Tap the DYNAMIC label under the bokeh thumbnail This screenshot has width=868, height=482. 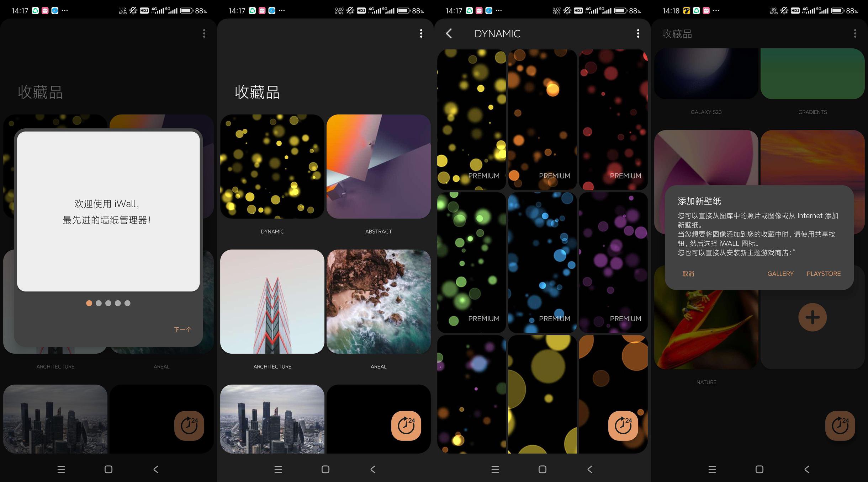tap(272, 231)
